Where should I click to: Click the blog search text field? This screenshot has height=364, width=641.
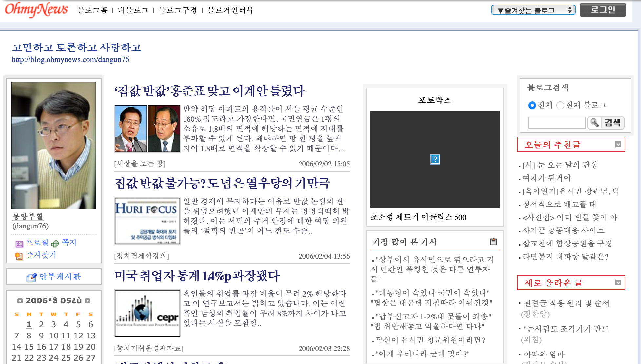coord(556,123)
